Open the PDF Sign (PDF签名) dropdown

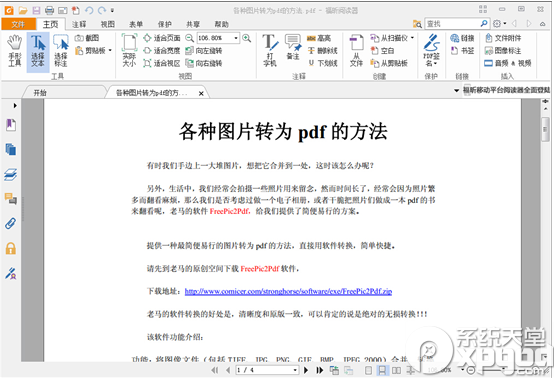click(431, 52)
